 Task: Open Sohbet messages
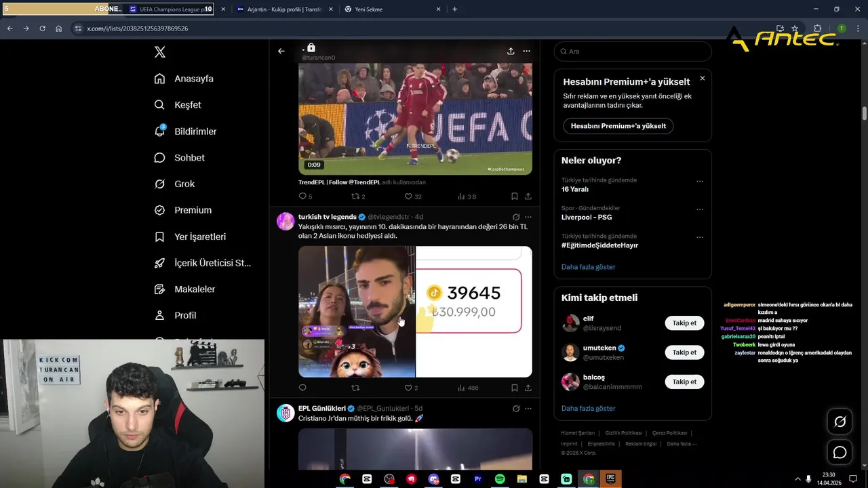[x=179, y=157]
